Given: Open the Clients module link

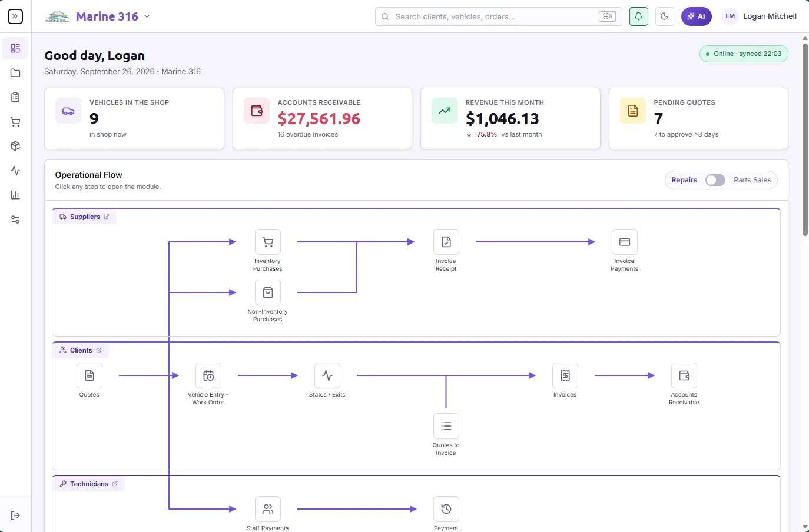Looking at the screenshot, I should [81, 350].
